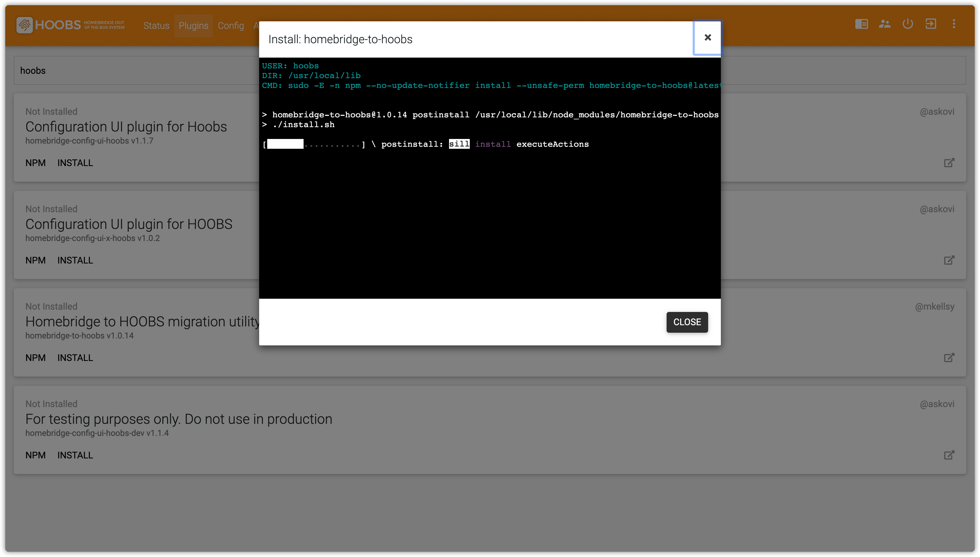
Task: Open external link for homebridge-config-ui-hoobs plugin
Action: coord(949,163)
